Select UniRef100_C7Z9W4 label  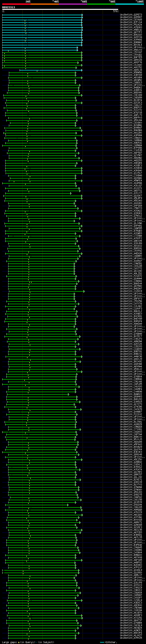pyautogui.click(x=131, y=236)
